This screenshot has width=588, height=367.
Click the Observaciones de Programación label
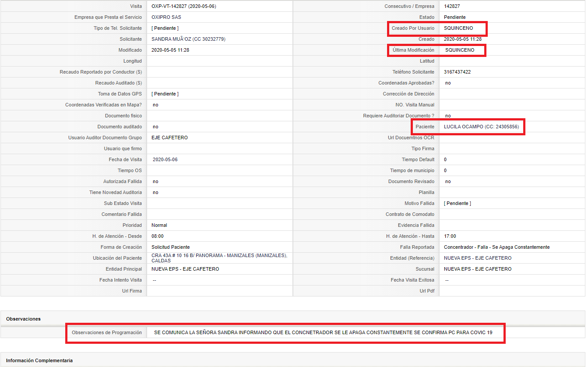coord(107,332)
